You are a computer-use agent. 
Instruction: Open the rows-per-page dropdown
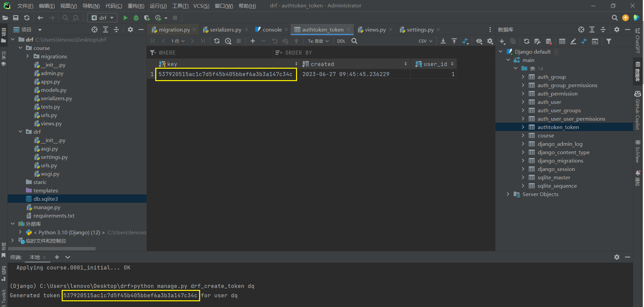tap(178, 41)
